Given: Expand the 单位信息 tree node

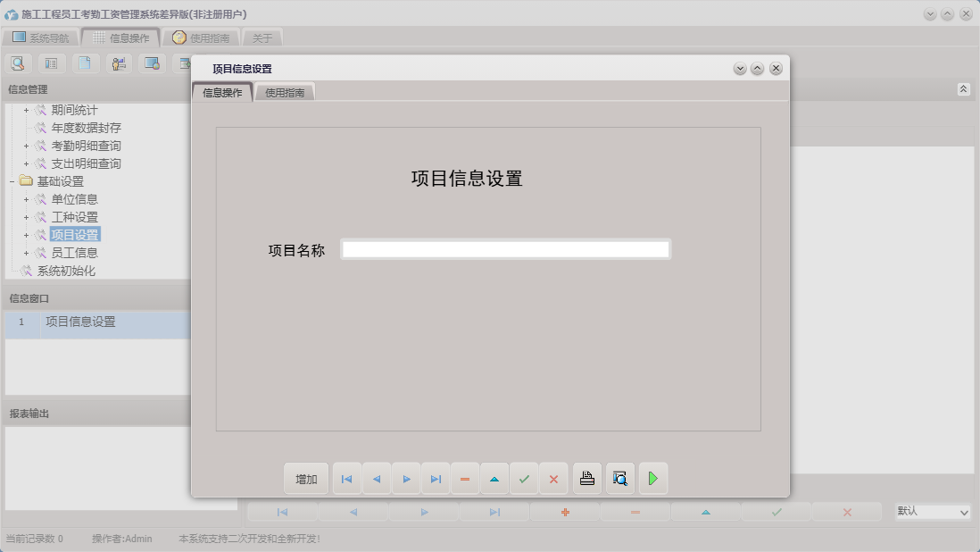Looking at the screenshot, I should pos(25,198).
